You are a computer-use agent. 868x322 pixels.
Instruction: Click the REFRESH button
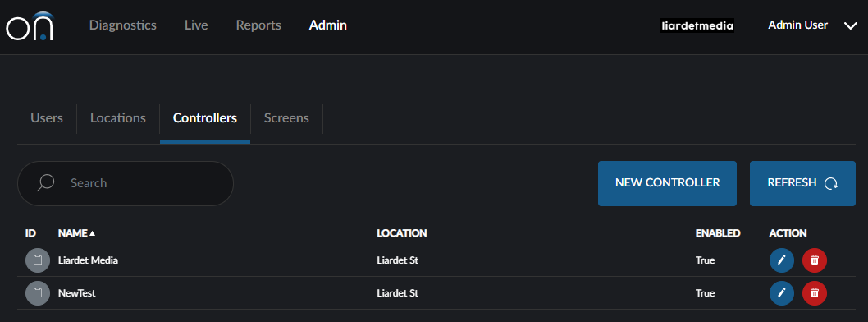(x=802, y=183)
